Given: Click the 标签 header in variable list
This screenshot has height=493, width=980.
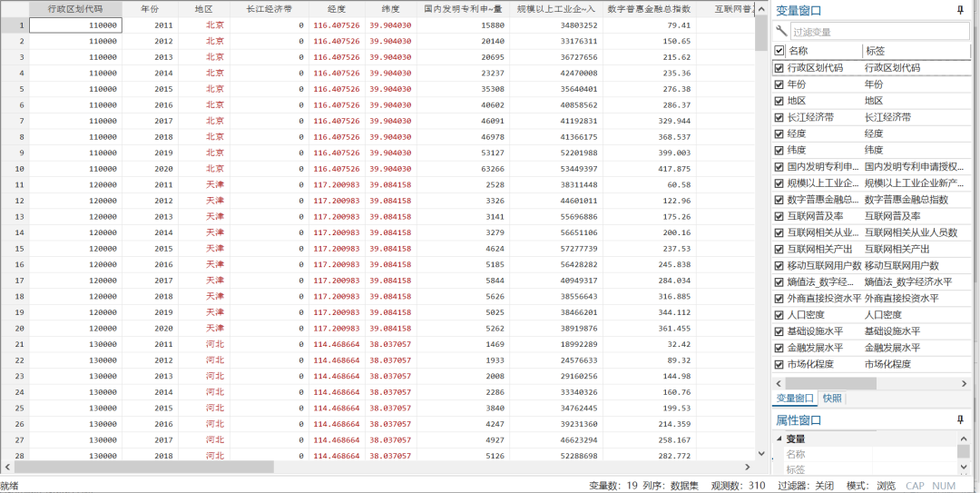Looking at the screenshot, I should pos(916,51).
